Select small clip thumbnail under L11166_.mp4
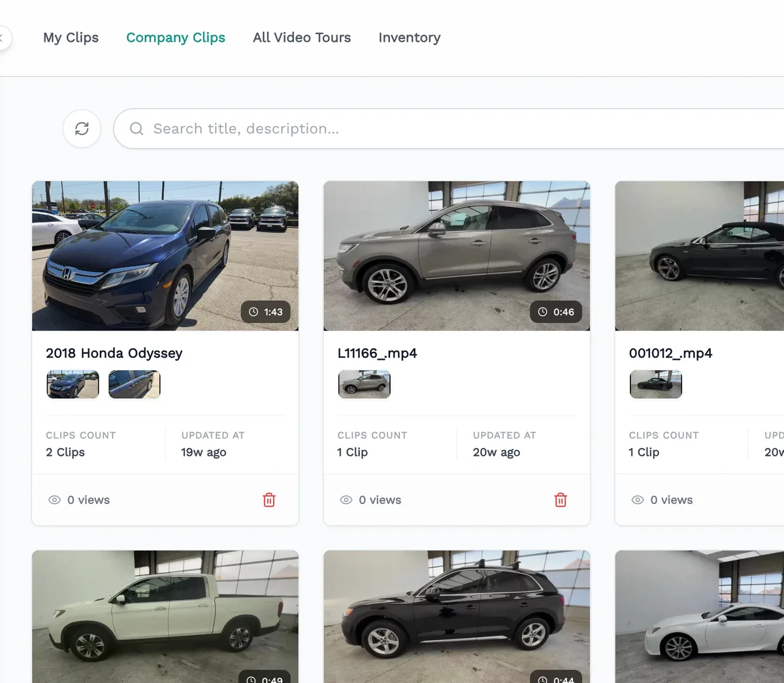 click(365, 385)
